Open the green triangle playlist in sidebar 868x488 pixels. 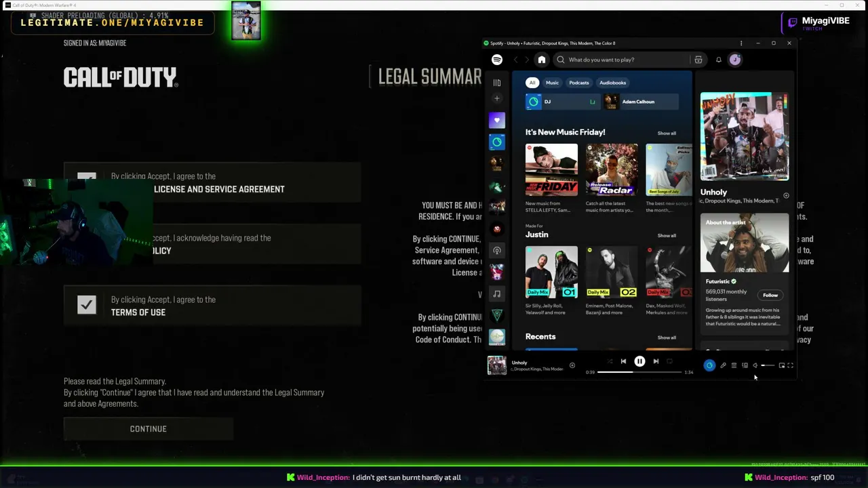pyautogui.click(x=497, y=316)
